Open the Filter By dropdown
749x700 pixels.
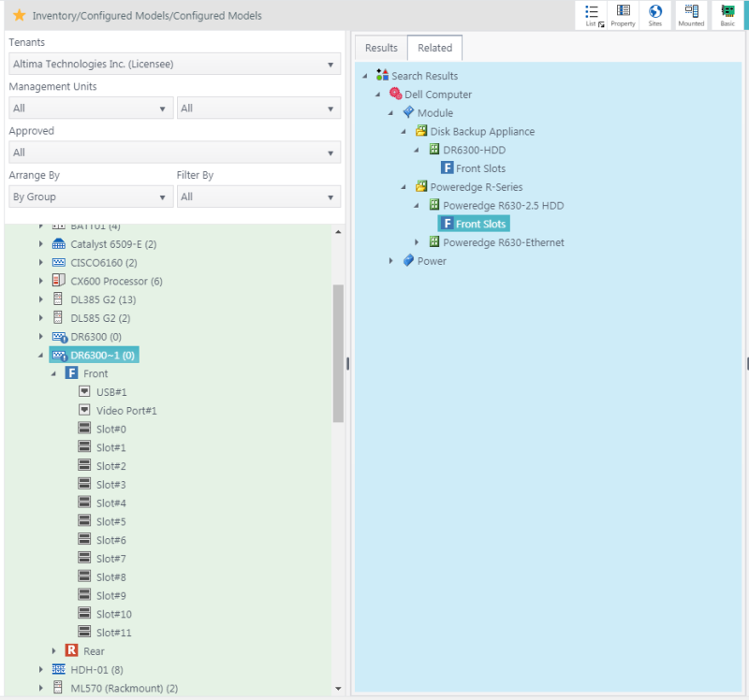258,197
